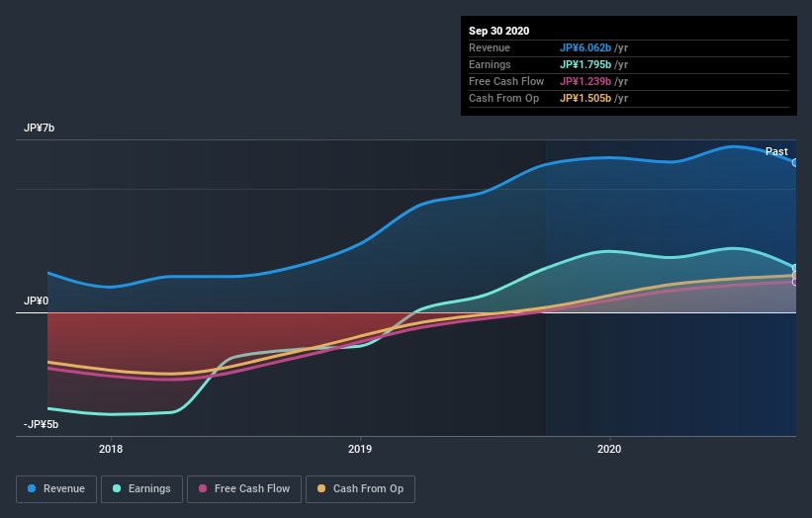Select the Earnings endpoint marker on chart
The image size is (812, 518).
(x=795, y=268)
